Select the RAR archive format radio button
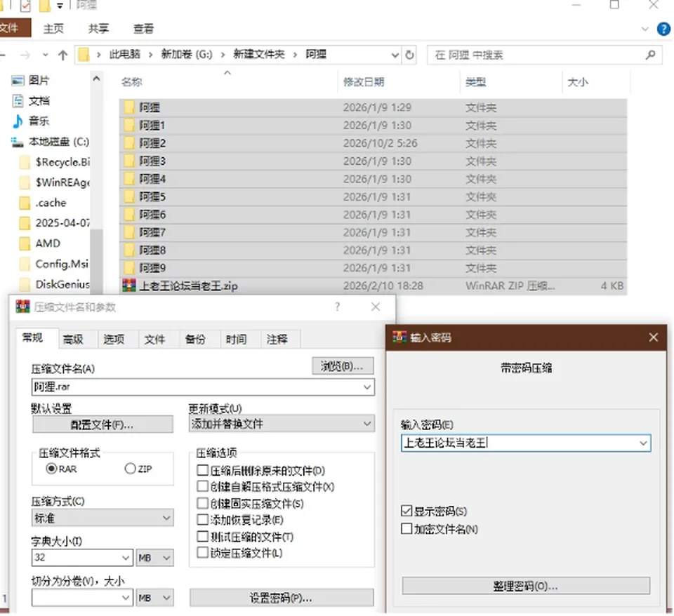 [x=51, y=468]
